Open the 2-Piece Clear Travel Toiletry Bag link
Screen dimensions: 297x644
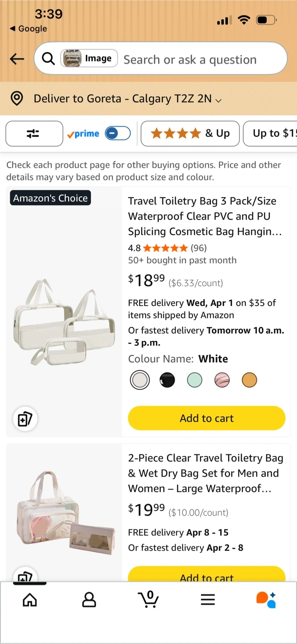click(x=205, y=473)
